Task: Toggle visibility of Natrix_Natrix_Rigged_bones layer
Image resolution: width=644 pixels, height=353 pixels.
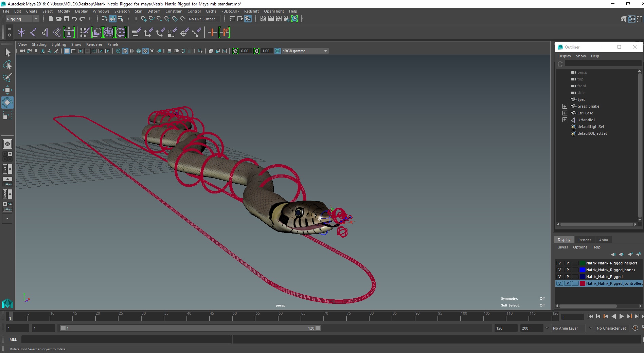Action: click(560, 270)
